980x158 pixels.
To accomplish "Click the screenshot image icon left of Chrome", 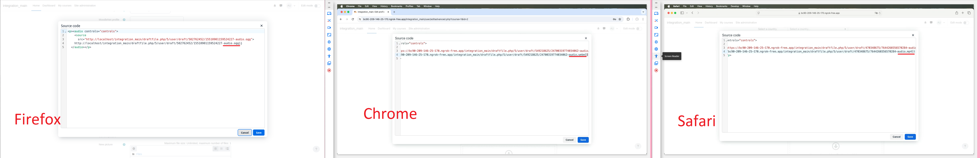I will (329, 35).
